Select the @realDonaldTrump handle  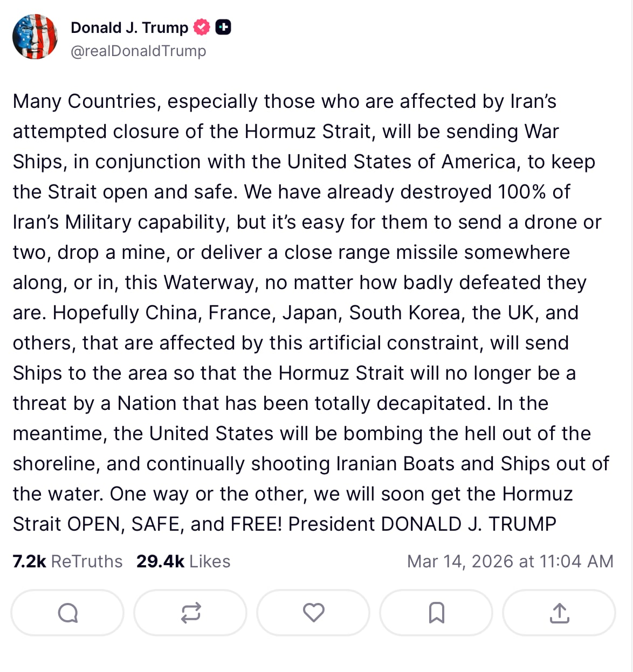137,51
